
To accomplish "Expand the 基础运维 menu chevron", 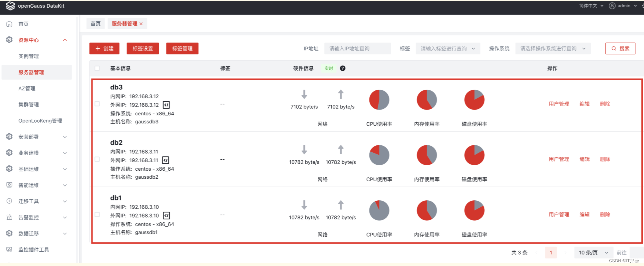I will [x=65, y=169].
